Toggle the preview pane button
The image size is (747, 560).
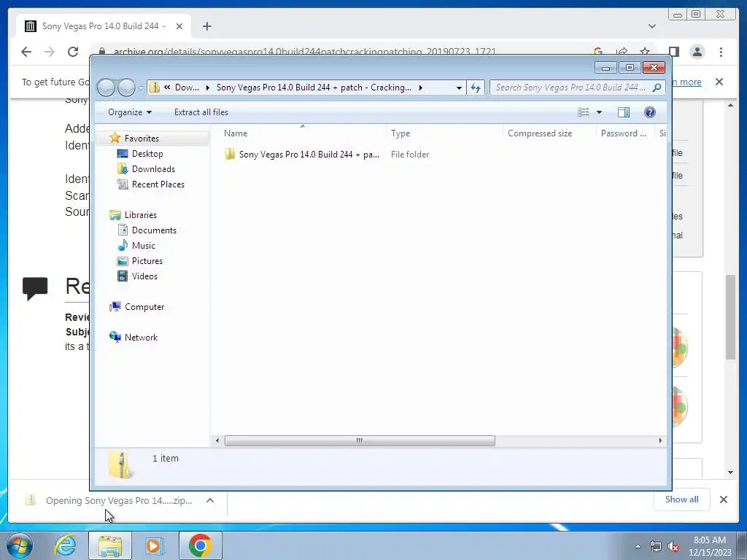click(x=623, y=112)
